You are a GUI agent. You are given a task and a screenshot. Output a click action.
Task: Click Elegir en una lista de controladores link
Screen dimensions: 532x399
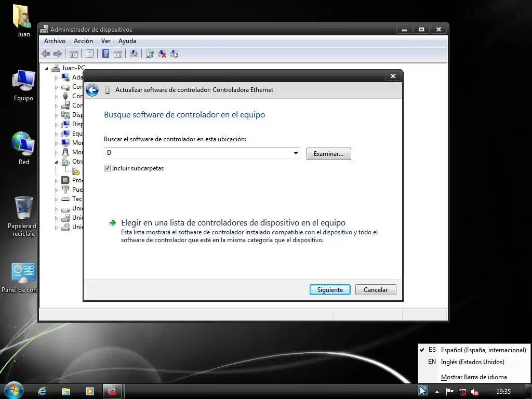click(233, 223)
